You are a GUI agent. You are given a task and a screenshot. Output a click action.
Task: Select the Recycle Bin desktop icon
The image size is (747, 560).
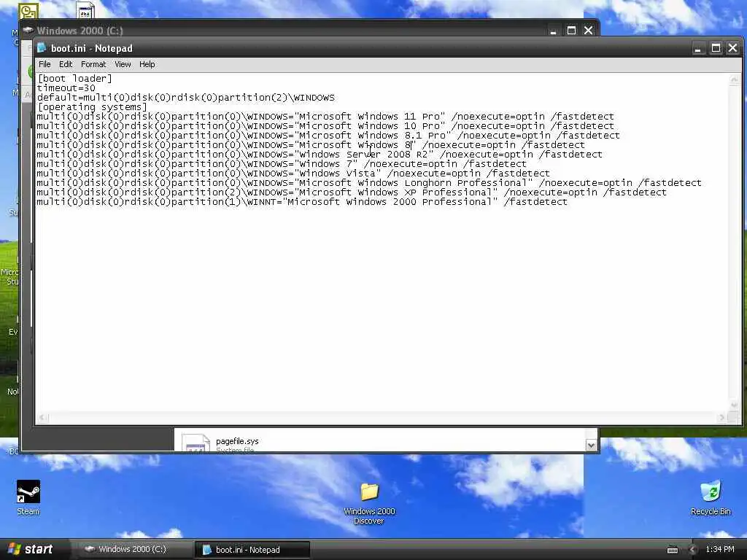click(711, 497)
